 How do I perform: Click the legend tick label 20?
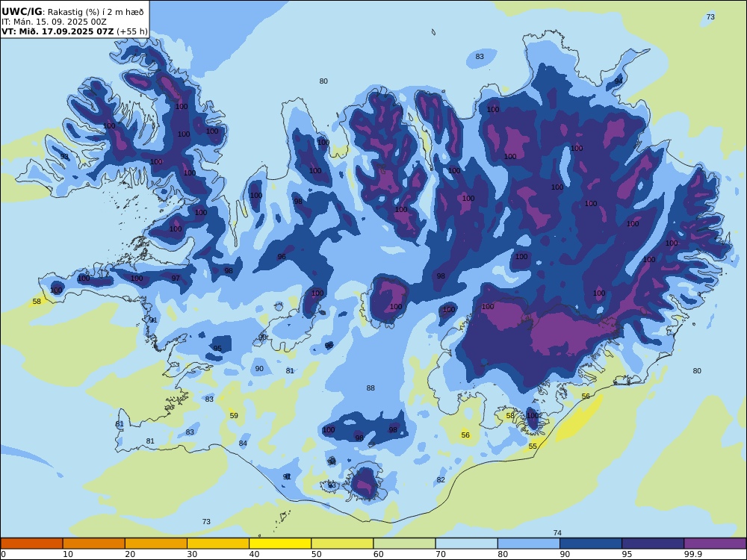pyautogui.click(x=130, y=554)
